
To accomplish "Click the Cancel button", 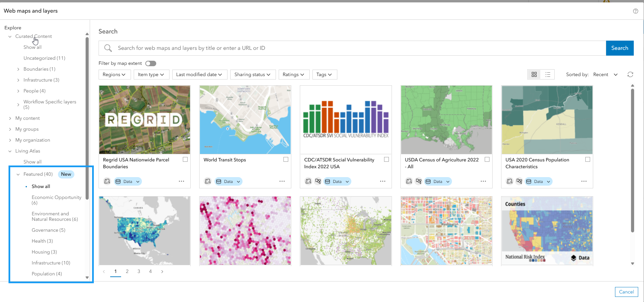I will (x=626, y=292).
